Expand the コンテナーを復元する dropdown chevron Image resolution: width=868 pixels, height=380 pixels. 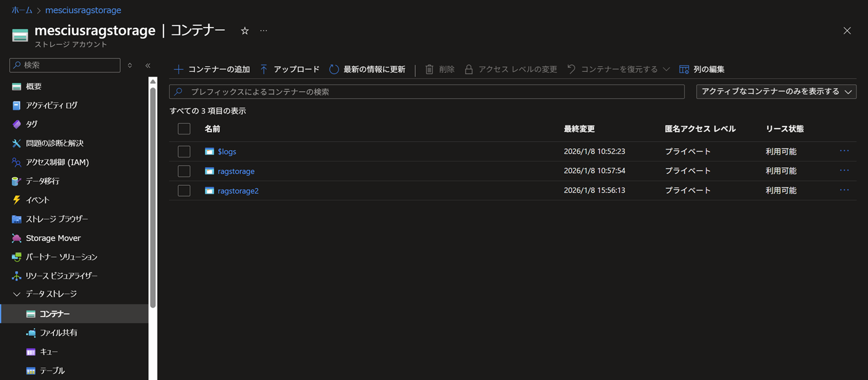click(x=666, y=69)
